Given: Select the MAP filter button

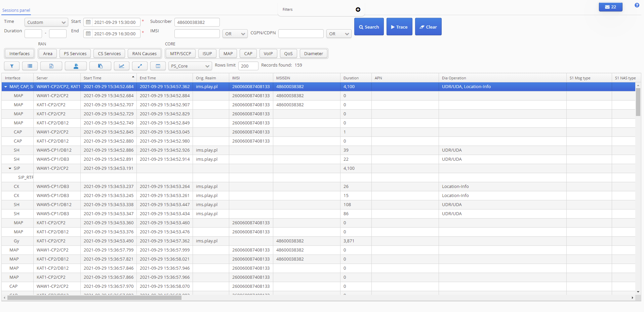Looking at the screenshot, I should tap(228, 53).
